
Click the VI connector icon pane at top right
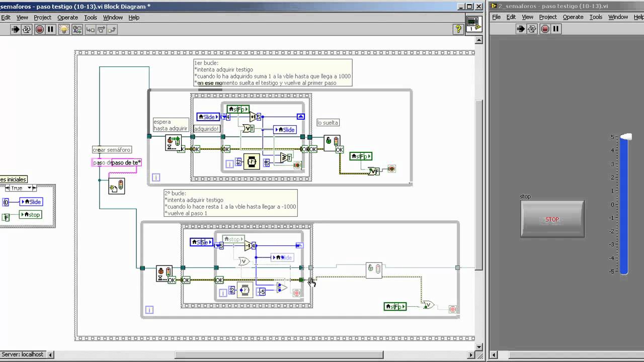click(x=473, y=24)
